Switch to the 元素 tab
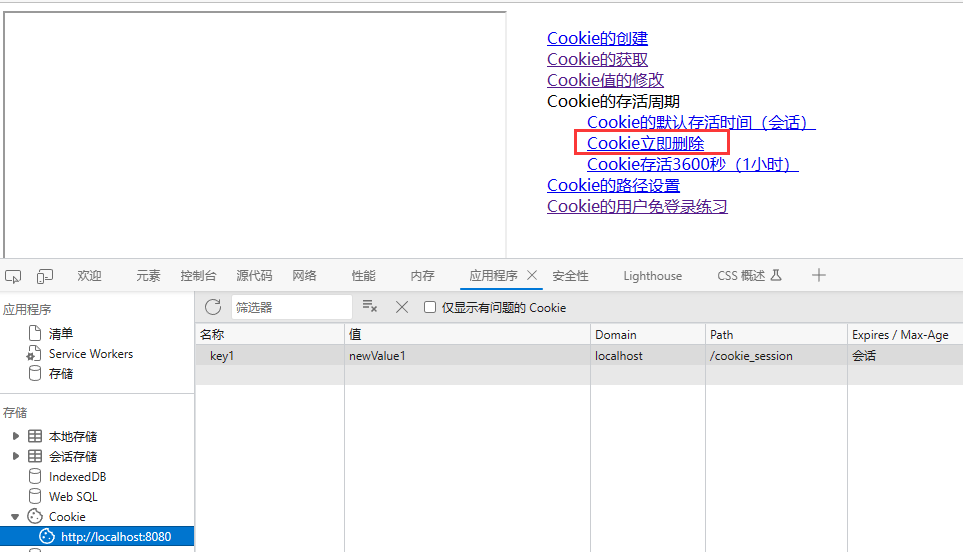This screenshot has width=963, height=552. [148, 276]
